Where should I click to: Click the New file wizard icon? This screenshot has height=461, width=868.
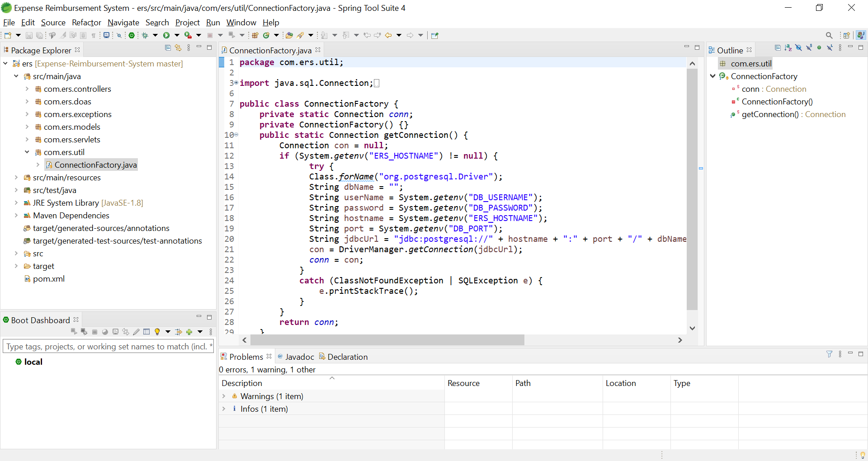click(8, 35)
